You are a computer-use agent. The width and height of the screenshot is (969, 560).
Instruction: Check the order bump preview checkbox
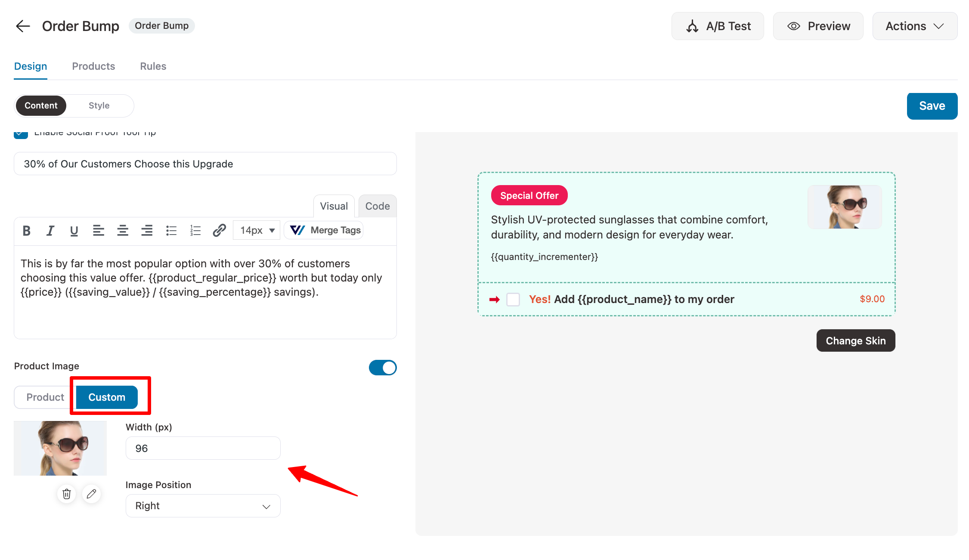click(x=513, y=300)
